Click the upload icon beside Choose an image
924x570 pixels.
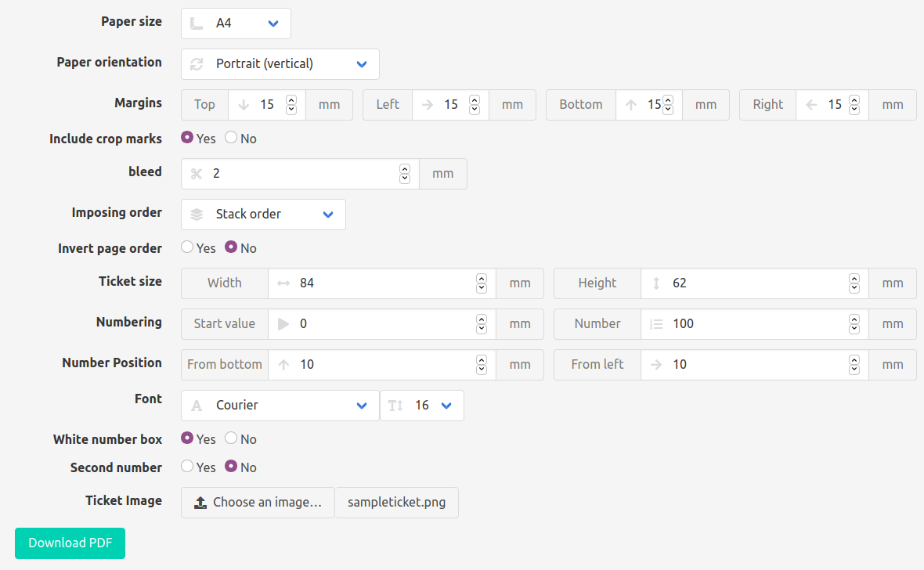[200, 502]
